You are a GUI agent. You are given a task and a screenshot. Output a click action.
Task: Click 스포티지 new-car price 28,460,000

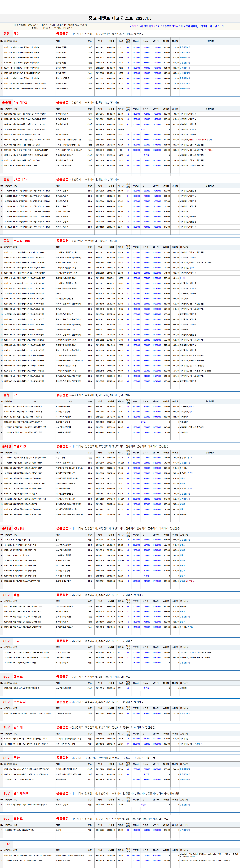tap(111, 714)
